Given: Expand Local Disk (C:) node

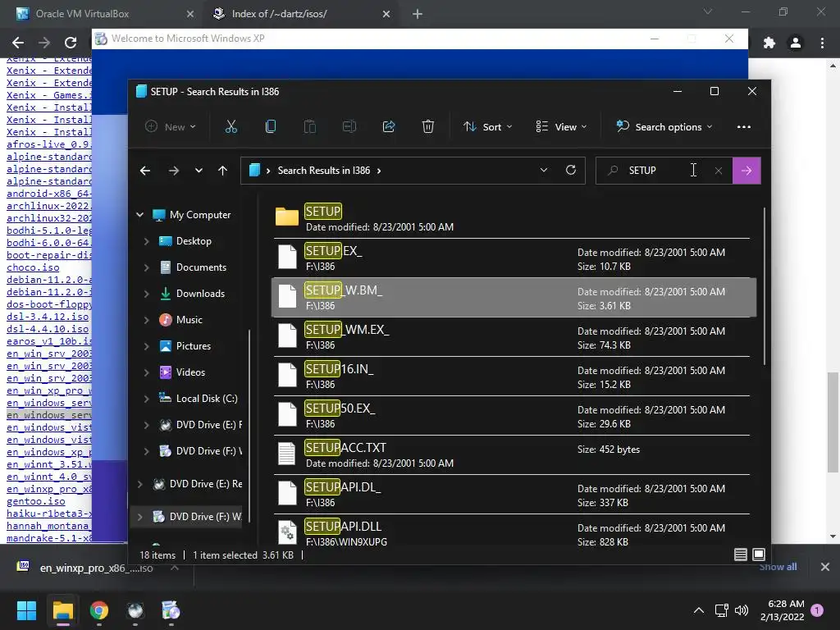Looking at the screenshot, I should click(146, 399).
